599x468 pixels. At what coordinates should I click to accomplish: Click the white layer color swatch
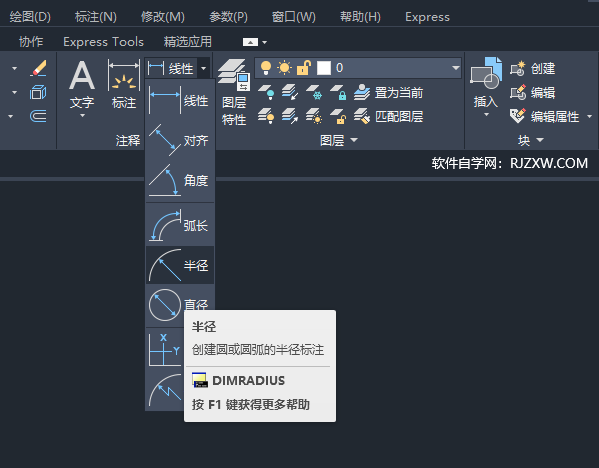(324, 68)
